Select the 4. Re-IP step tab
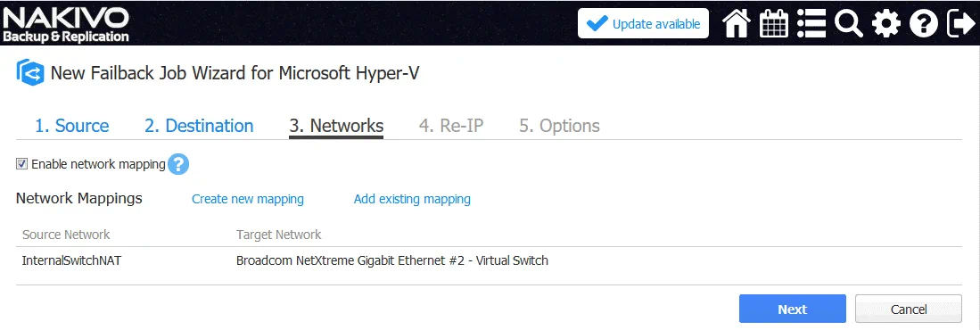The height and width of the screenshot is (330, 980). coord(451,126)
